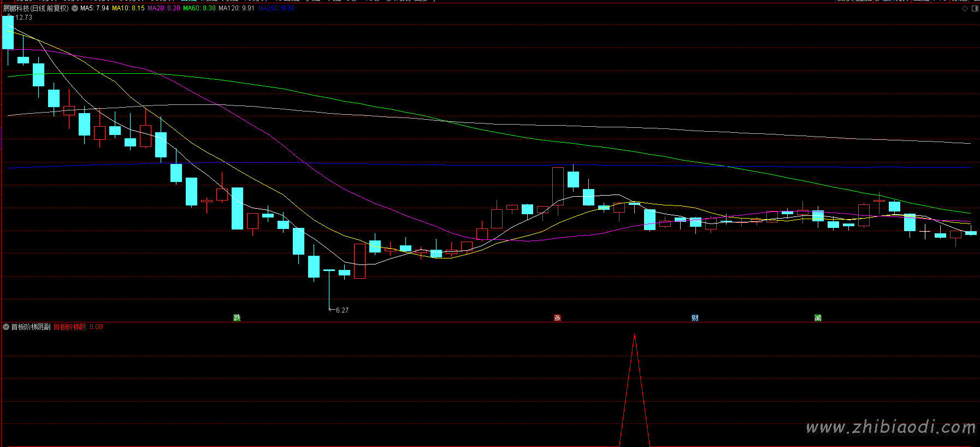The image size is (980, 447).
Task: Open the dropdown arrow beside 展鹏科技 title
Action: [x=75, y=8]
